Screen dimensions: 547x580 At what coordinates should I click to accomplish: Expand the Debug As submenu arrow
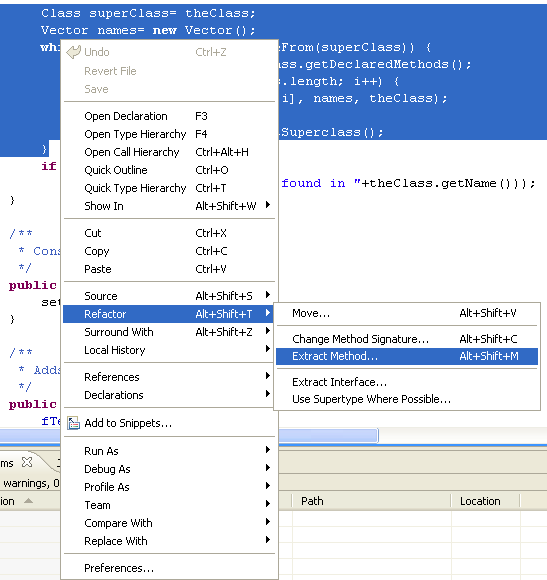[x=268, y=468]
